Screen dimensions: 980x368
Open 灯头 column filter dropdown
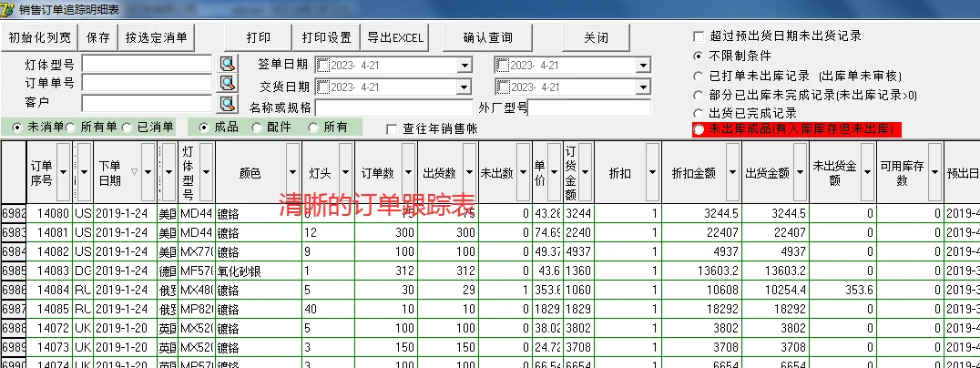[x=345, y=172]
